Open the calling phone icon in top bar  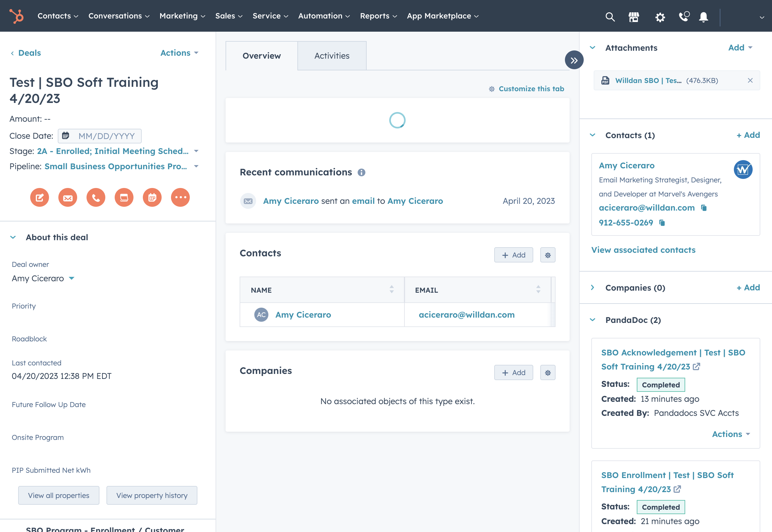point(684,16)
